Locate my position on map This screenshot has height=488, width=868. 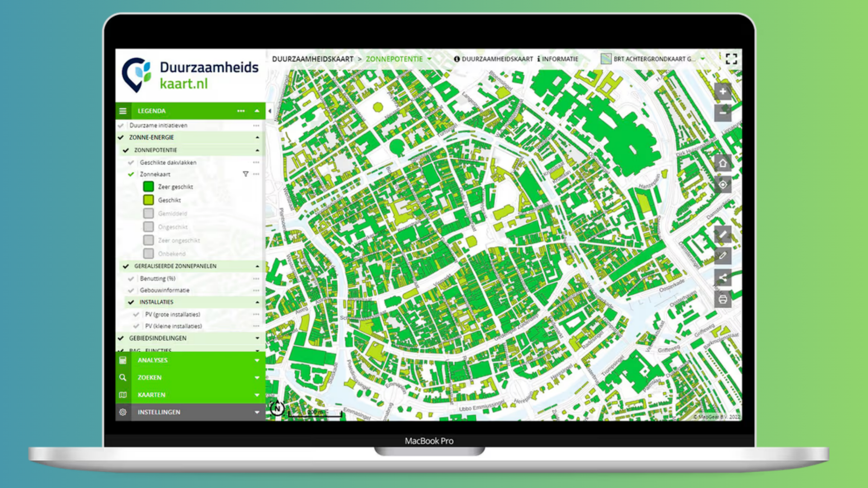click(722, 184)
